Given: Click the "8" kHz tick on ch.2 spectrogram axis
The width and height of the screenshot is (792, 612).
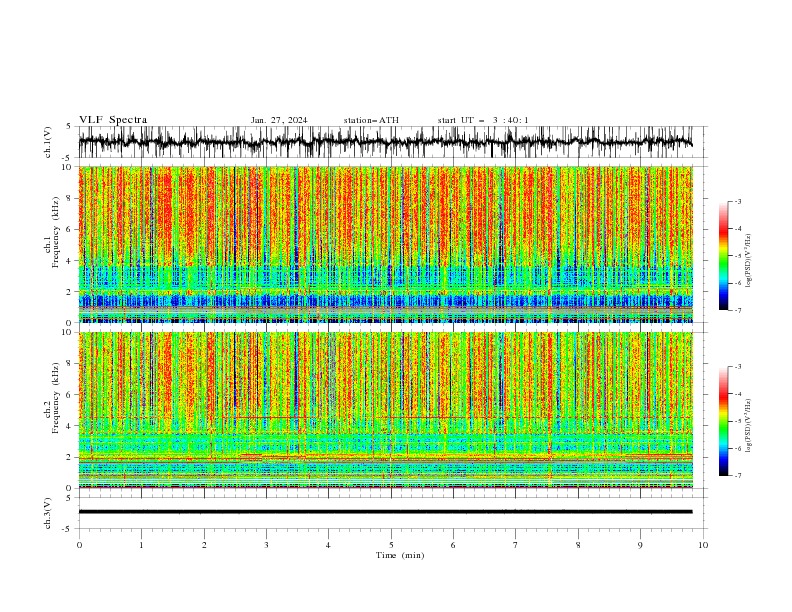Looking at the screenshot, I should 69,364.
